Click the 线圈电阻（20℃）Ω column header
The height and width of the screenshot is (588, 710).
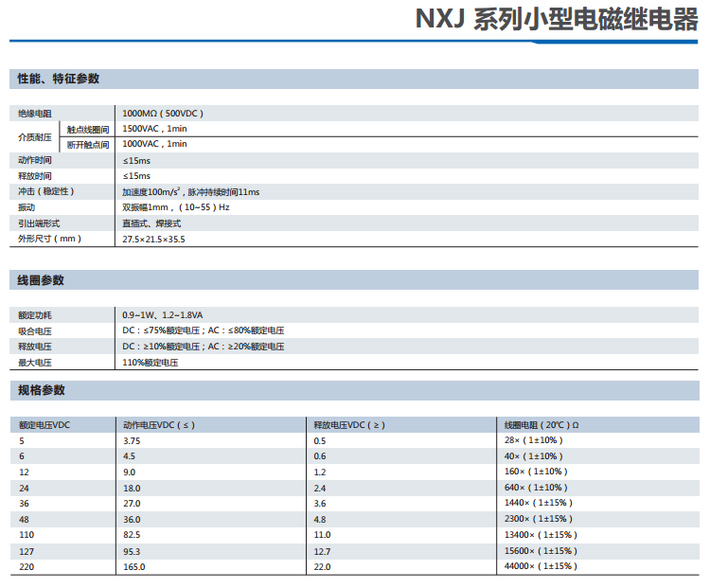(x=541, y=425)
